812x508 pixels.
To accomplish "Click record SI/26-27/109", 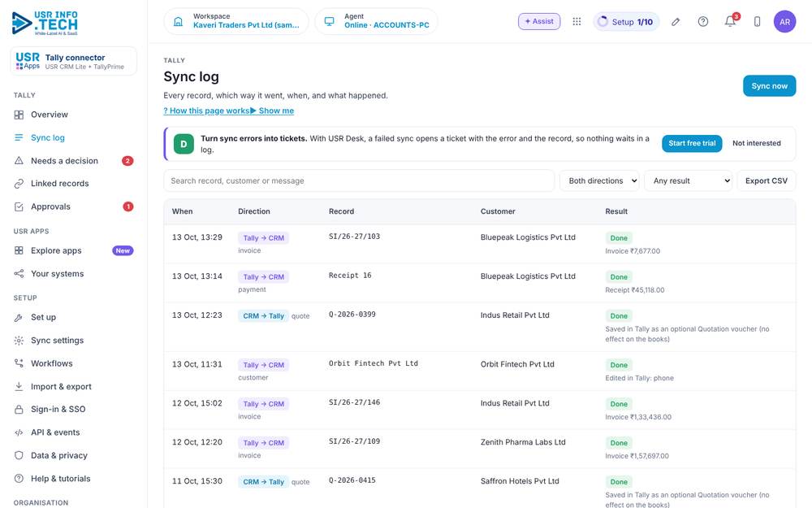I will coord(354,441).
